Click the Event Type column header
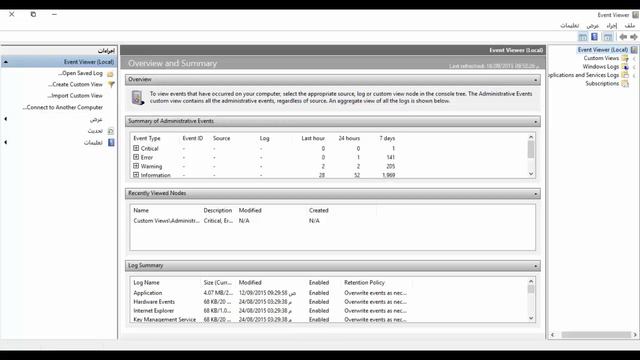Screen dimensions: 640x360 (147, 138)
